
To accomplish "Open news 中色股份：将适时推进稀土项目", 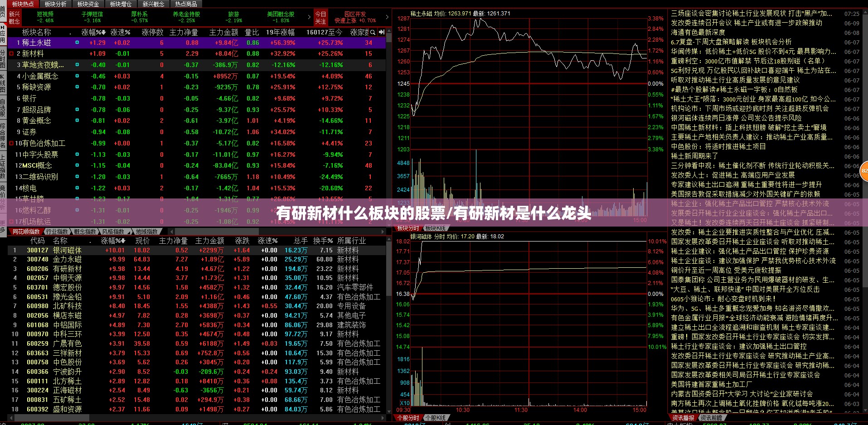I will point(718,146).
